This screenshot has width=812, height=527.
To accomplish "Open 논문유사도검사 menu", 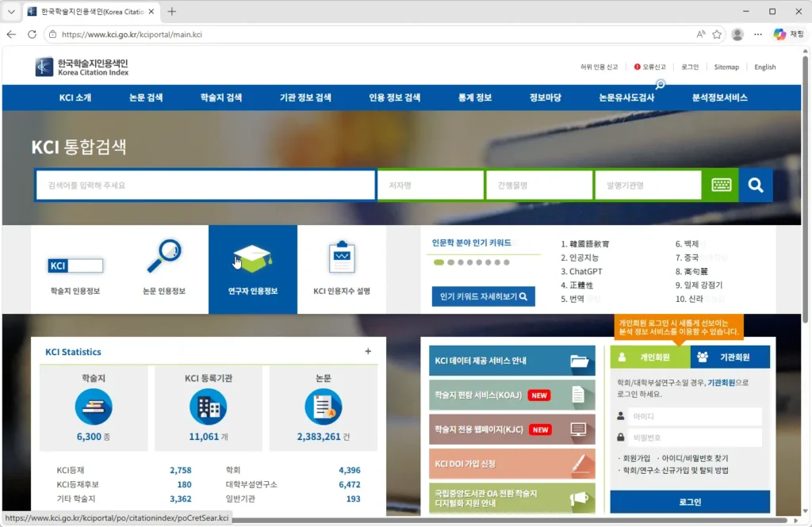I will point(626,97).
